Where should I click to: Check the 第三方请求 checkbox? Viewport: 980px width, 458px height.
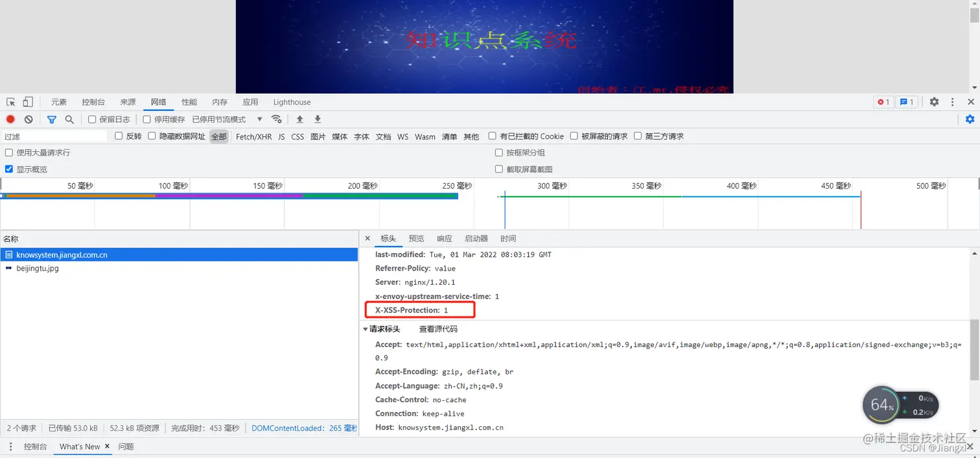coord(638,136)
